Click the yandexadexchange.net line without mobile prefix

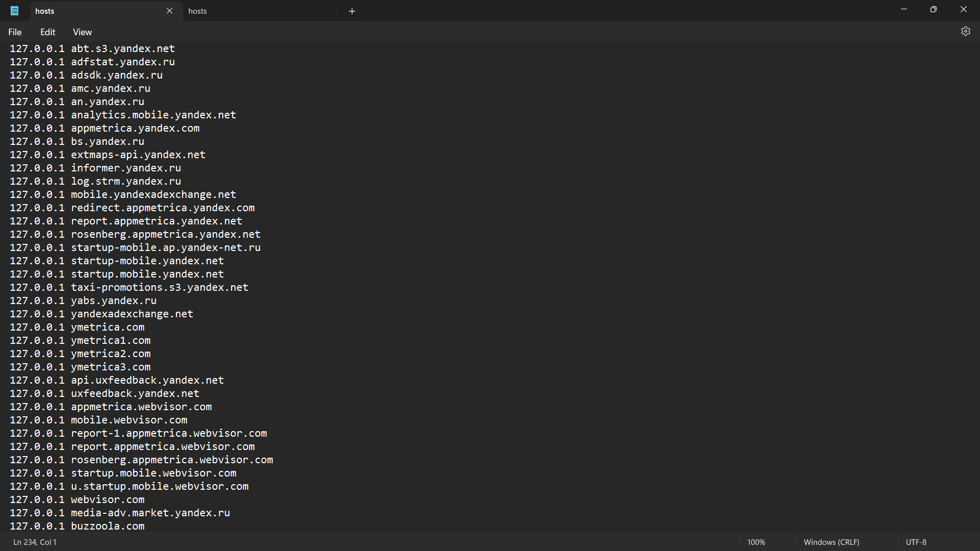(x=102, y=314)
